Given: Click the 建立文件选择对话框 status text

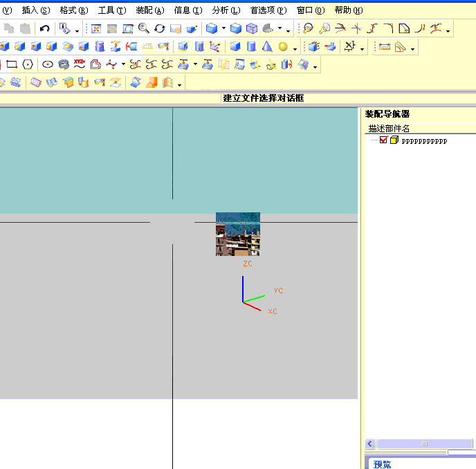Looking at the screenshot, I should pos(263,98).
